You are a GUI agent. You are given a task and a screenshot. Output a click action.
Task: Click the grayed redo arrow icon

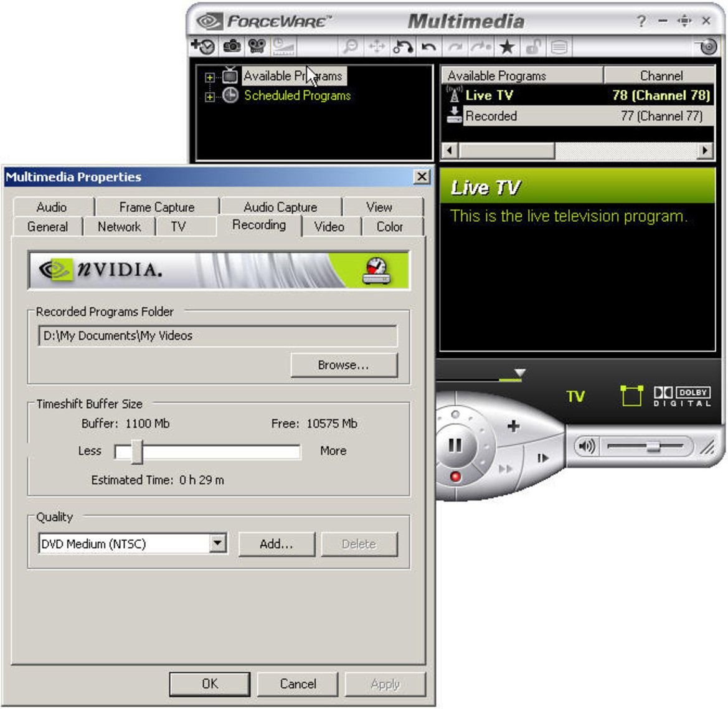click(x=455, y=47)
